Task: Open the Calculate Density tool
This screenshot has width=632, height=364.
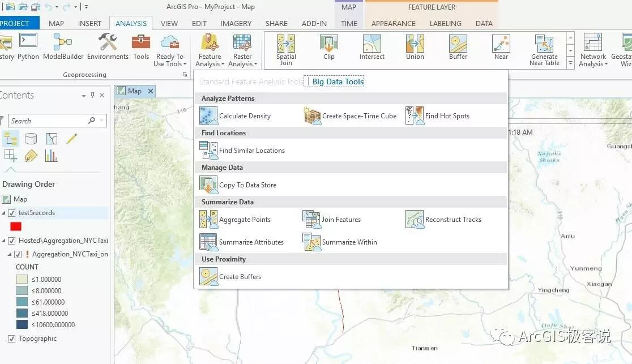Action: pyautogui.click(x=236, y=116)
